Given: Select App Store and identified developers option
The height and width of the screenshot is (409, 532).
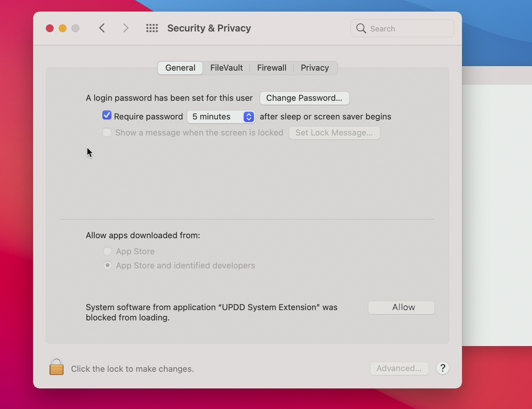Looking at the screenshot, I should coord(108,265).
